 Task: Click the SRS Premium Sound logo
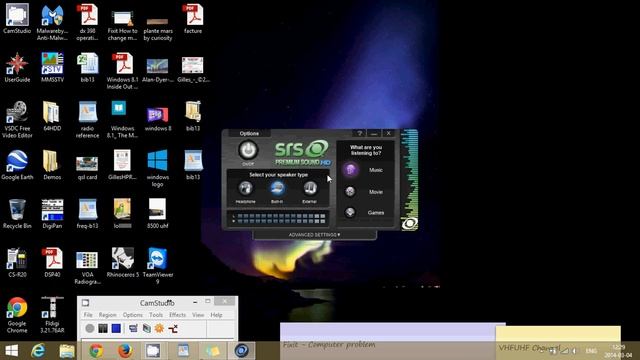(302, 153)
